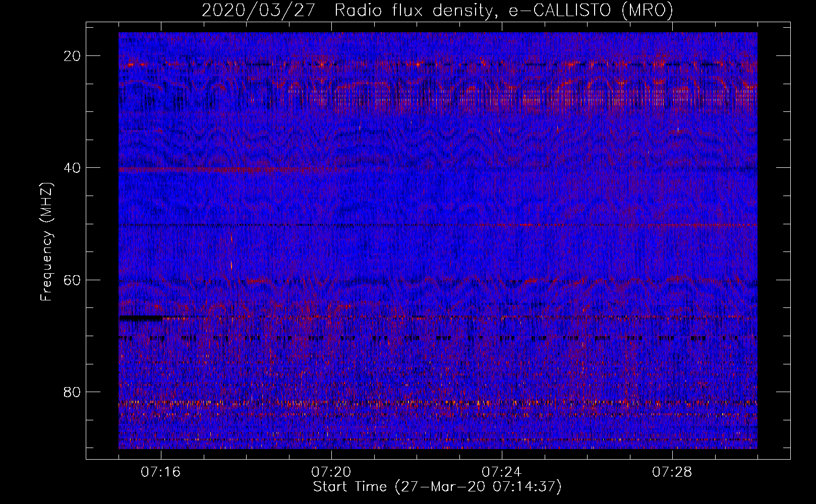Click the black dropout bar near 67 MHz
The height and width of the screenshot is (504, 816).
141,319
